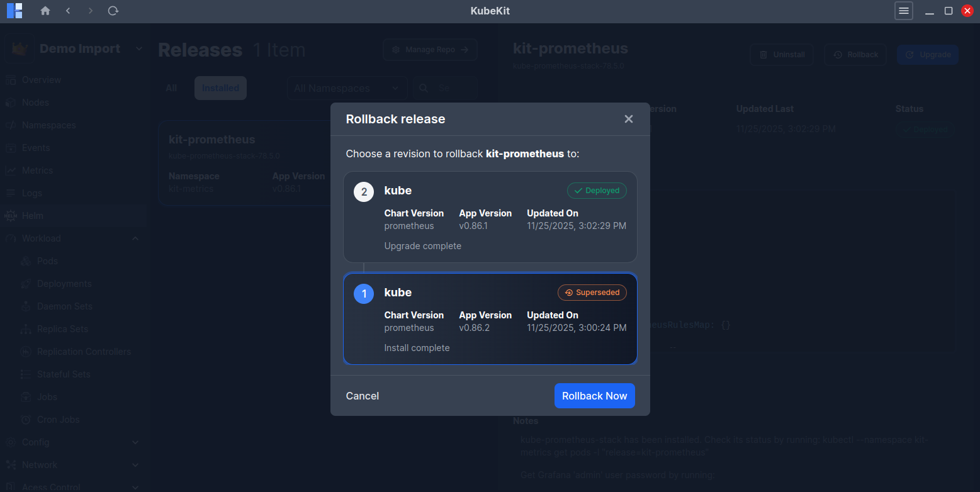Open the Pods section icon
The width and height of the screenshot is (980, 492).
(x=25, y=260)
